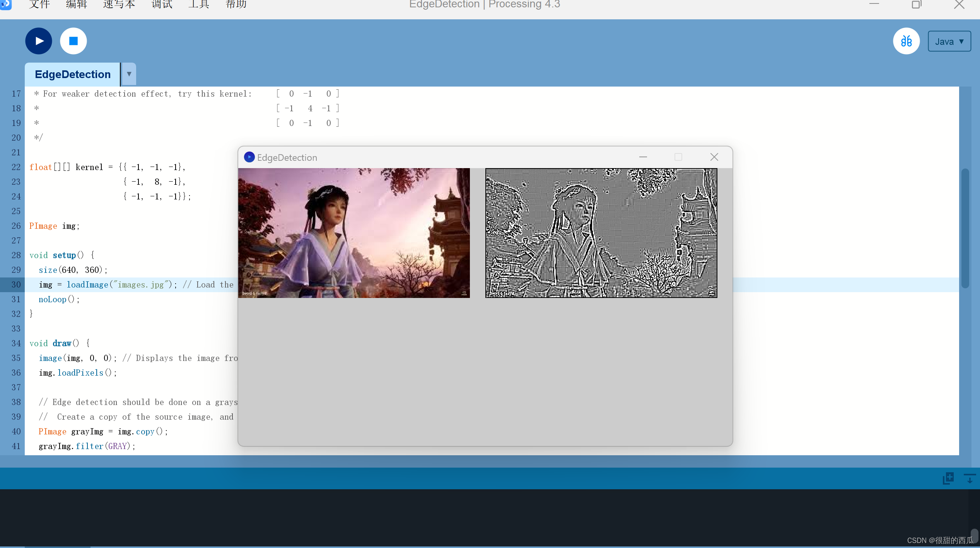980x548 pixels.
Task: Click 'loadImage' call on line 30
Action: click(x=87, y=285)
